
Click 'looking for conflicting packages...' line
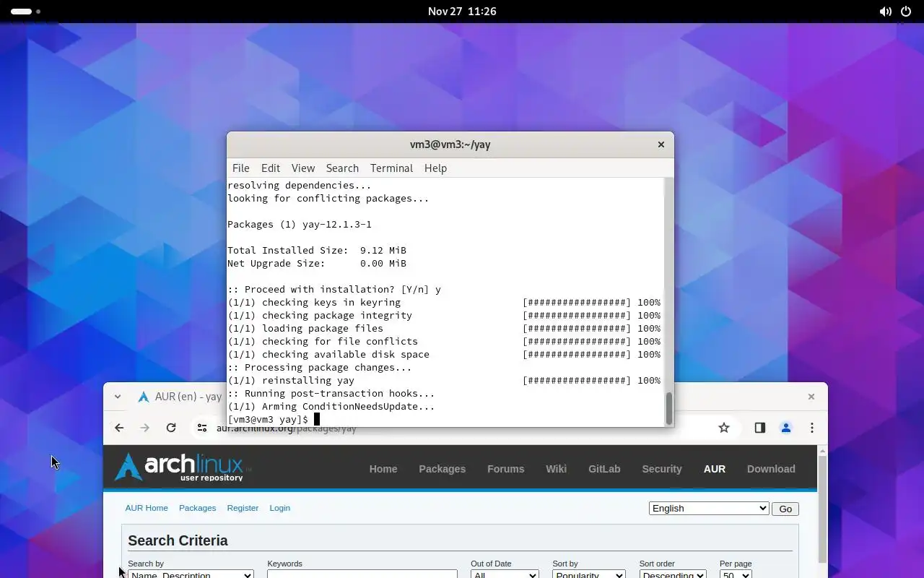[x=328, y=199]
